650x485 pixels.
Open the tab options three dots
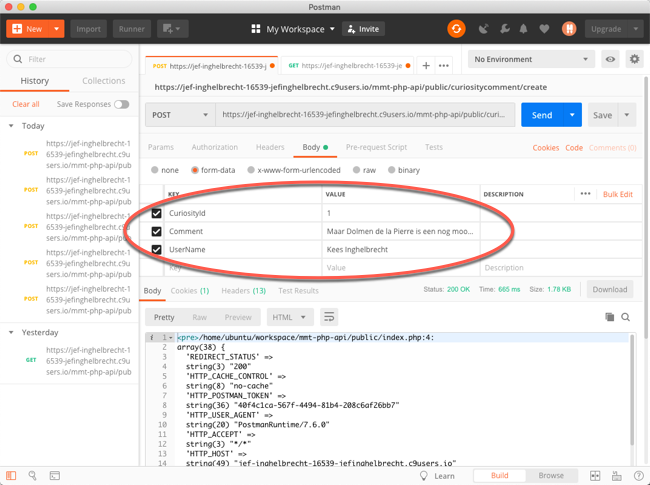pyautogui.click(x=444, y=65)
